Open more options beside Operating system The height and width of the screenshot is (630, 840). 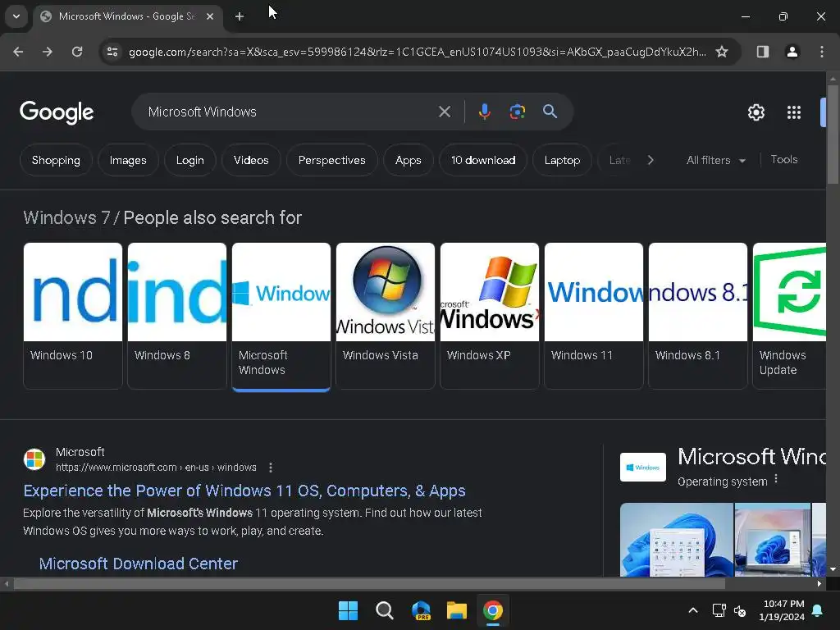coord(776,479)
